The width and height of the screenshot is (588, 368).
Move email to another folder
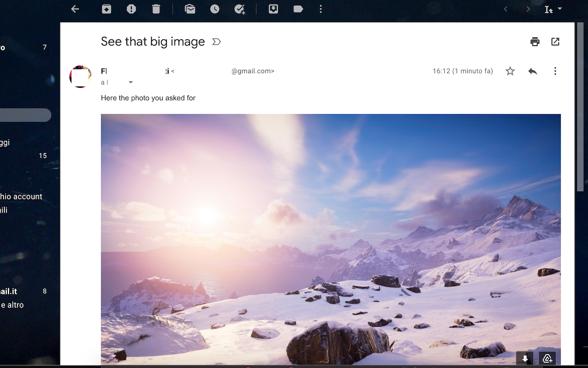tap(273, 9)
